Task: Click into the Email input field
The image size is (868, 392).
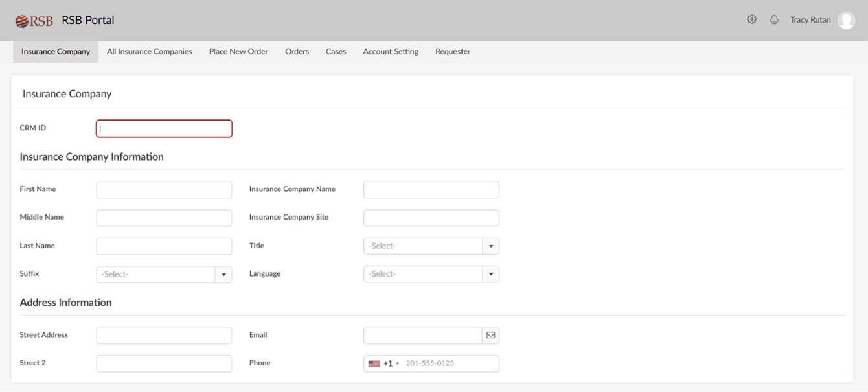Action: click(423, 335)
